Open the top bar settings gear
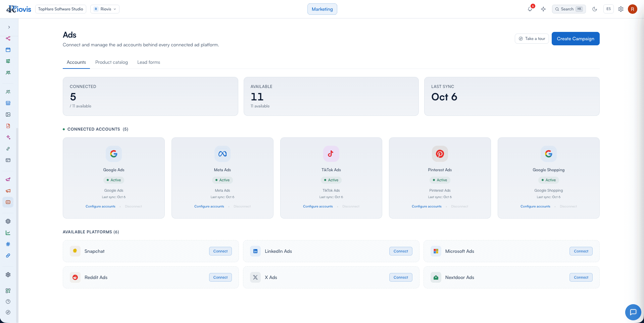The width and height of the screenshot is (644, 323). (621, 9)
